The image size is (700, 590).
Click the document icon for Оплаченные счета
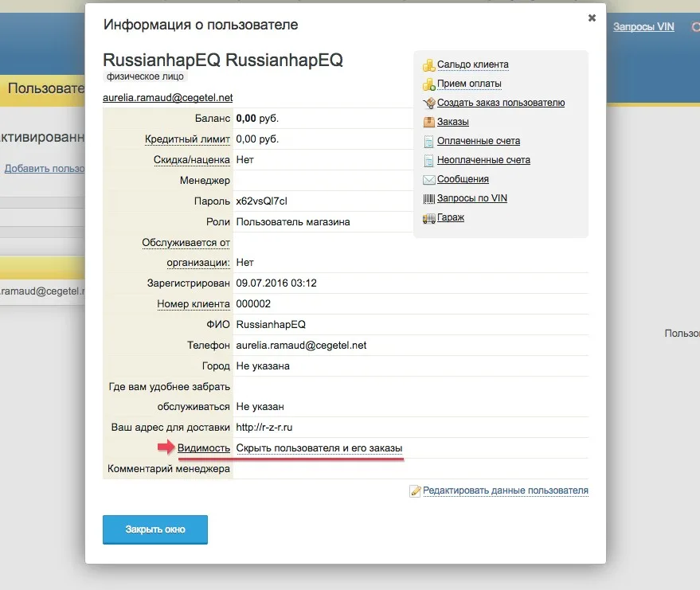[429, 141]
